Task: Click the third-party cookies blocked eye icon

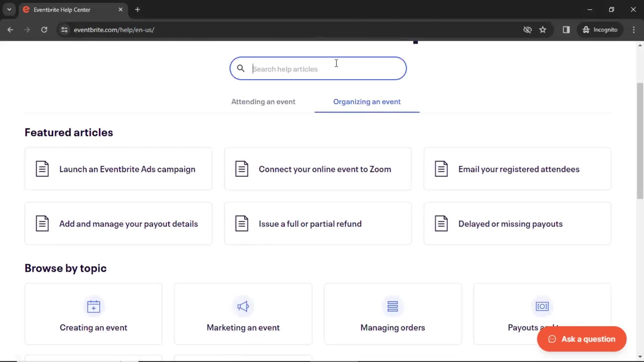Action: 528,29
